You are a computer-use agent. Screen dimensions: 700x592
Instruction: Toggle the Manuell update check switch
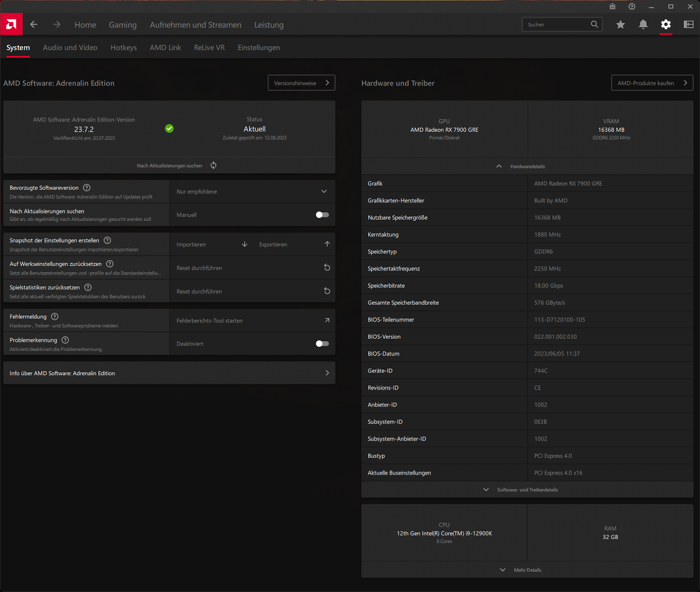pyautogui.click(x=322, y=214)
